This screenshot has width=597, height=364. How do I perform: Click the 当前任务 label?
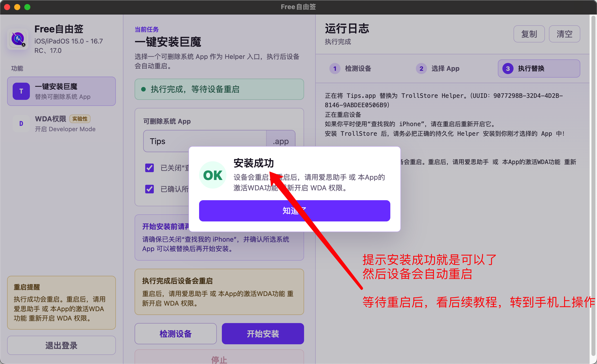tap(147, 30)
